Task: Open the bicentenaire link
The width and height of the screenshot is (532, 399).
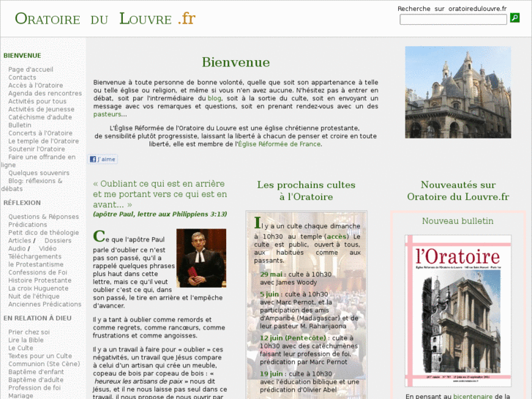Action: (473, 396)
